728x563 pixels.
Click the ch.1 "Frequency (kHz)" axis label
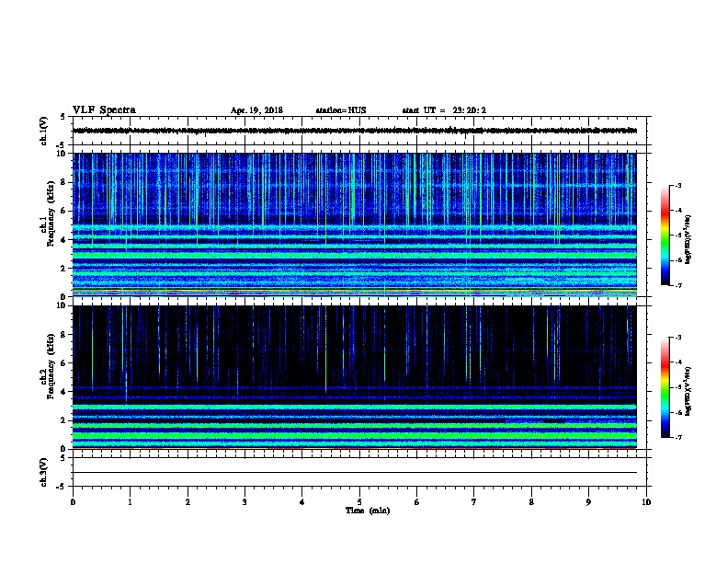[51, 213]
